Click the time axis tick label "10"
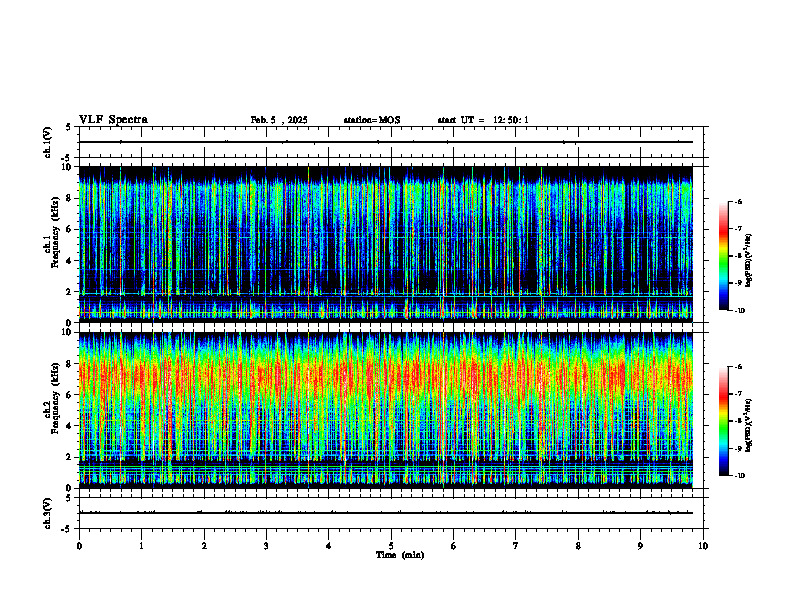Image resolution: width=792 pixels, height=612 pixels. tap(703, 546)
